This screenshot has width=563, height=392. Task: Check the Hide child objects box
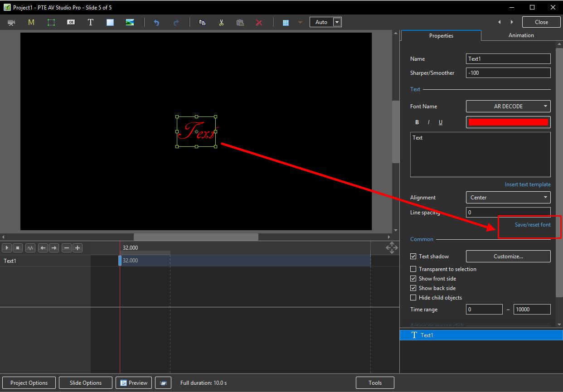click(x=413, y=298)
